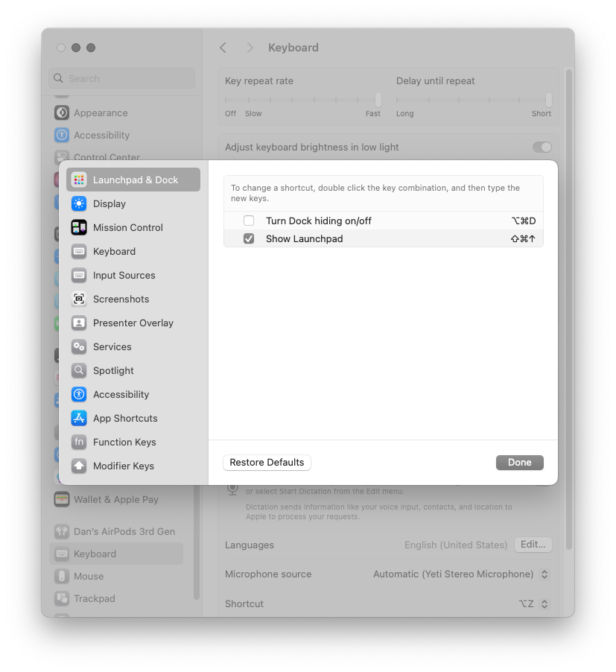This screenshot has height=672, width=616.
Task: Select Screenshots shortcuts category
Action: click(x=133, y=299)
